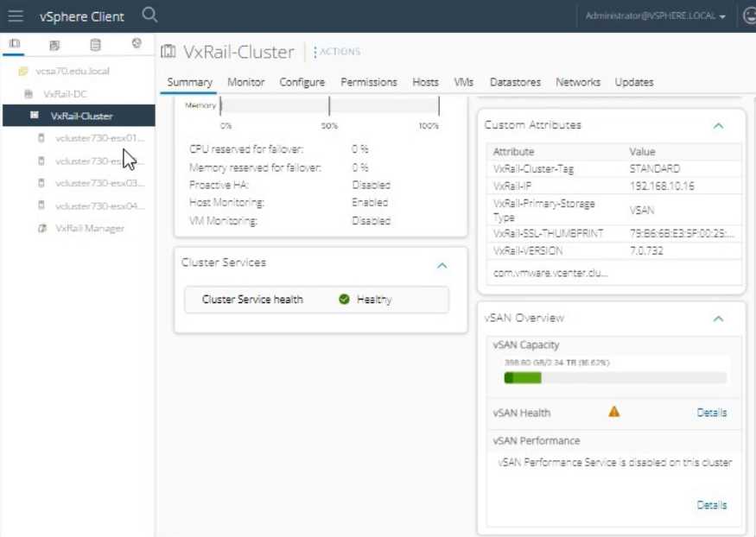This screenshot has width=756, height=537.
Task: Open the vSphere Client search icon
Action: pos(149,16)
